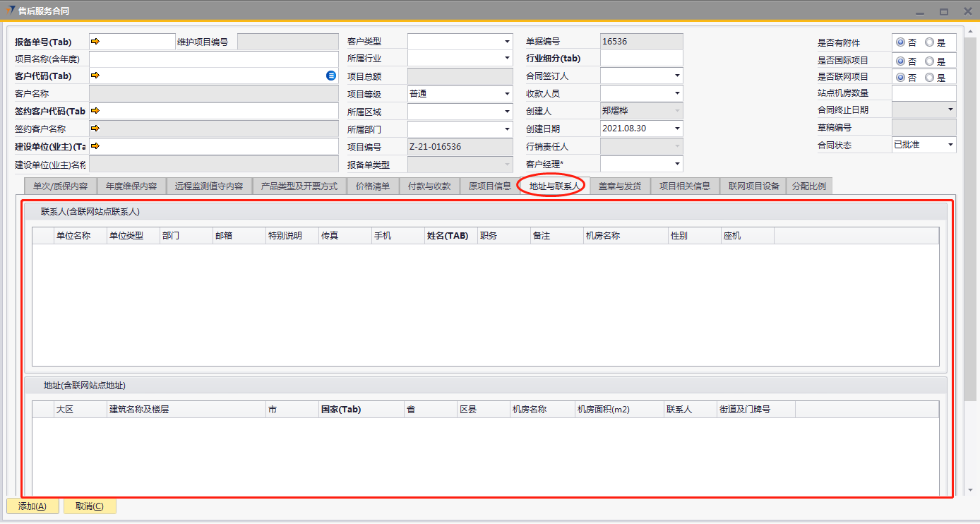
Task: Select 是 for 是否国际项目
Action: pyautogui.click(x=929, y=61)
